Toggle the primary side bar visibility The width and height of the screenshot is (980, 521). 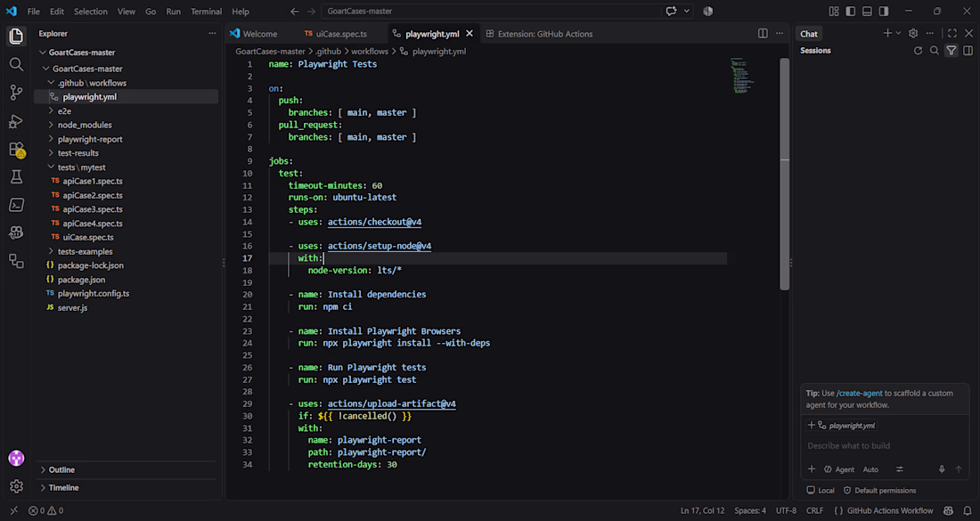[851, 12]
